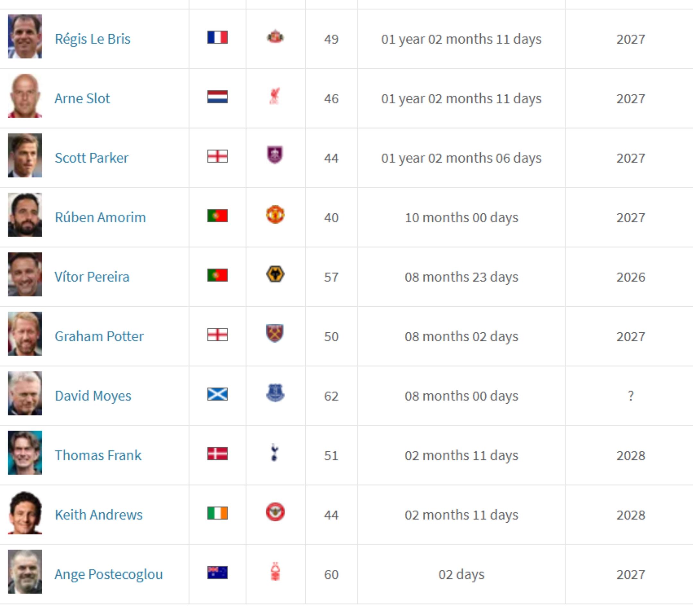Click the West Ham crest icon
Viewport: 693px width, 616px height.
click(275, 333)
